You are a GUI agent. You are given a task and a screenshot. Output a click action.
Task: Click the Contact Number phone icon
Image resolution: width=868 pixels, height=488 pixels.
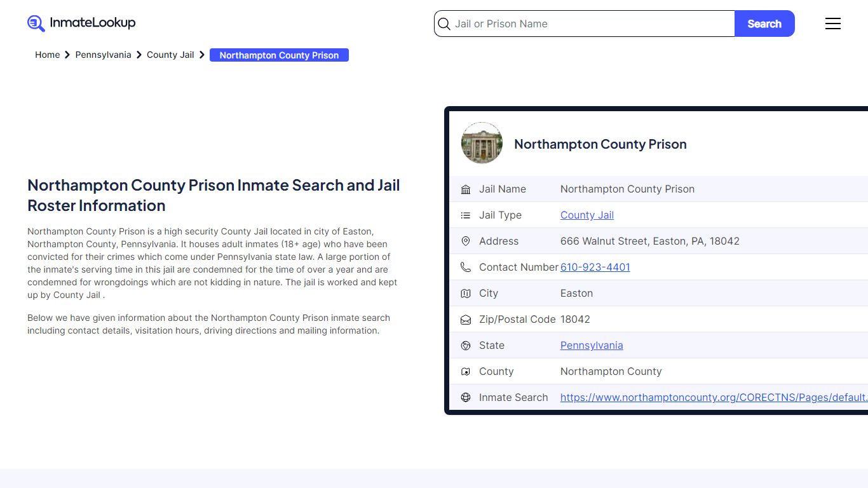[x=466, y=268]
